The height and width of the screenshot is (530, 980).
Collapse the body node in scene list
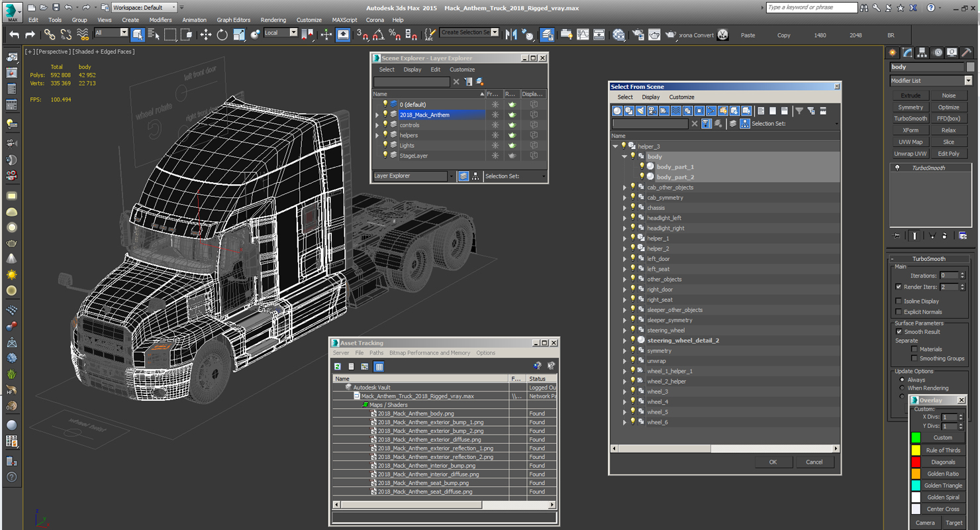pyautogui.click(x=624, y=156)
